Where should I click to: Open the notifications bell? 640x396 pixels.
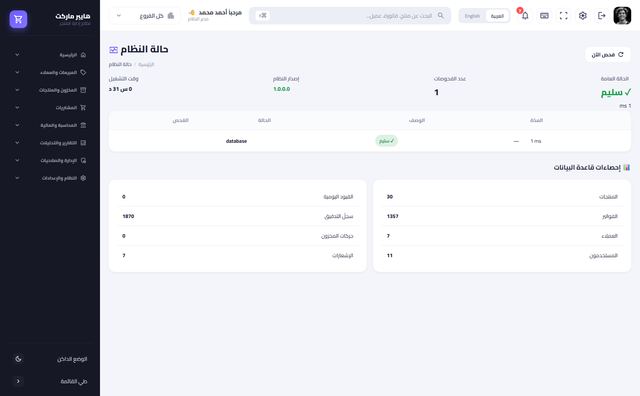pos(525,16)
